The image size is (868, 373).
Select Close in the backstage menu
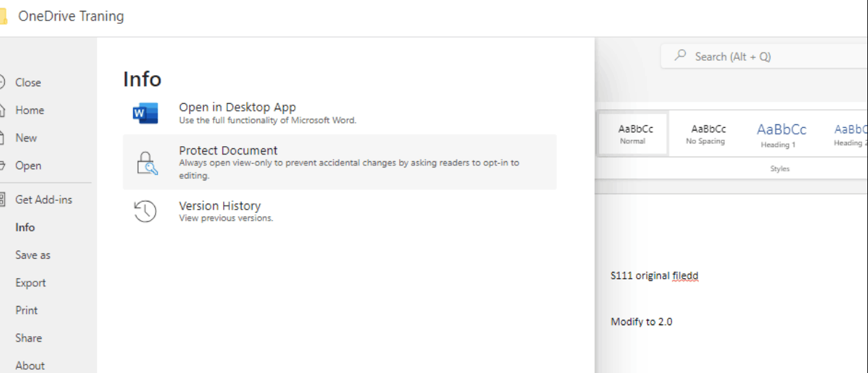point(28,82)
